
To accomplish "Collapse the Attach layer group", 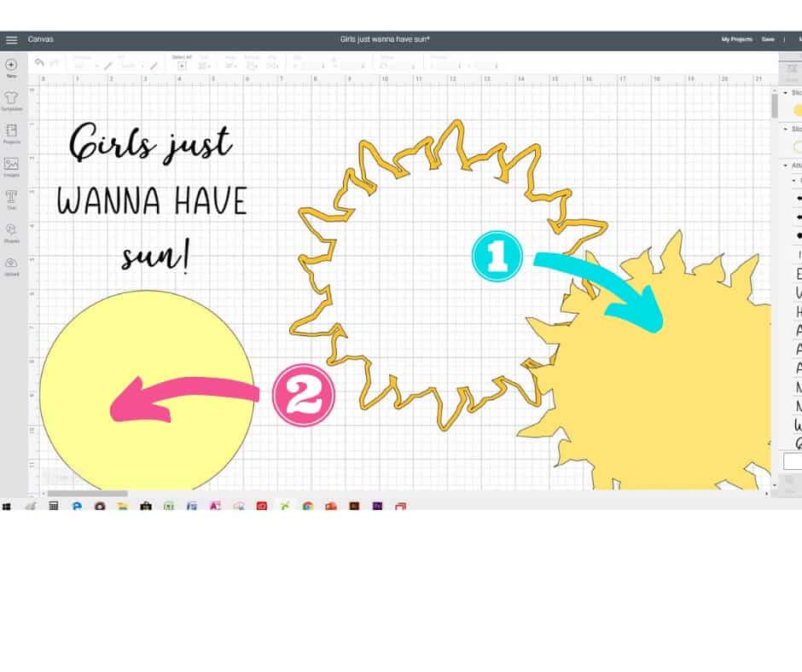I will (x=786, y=165).
